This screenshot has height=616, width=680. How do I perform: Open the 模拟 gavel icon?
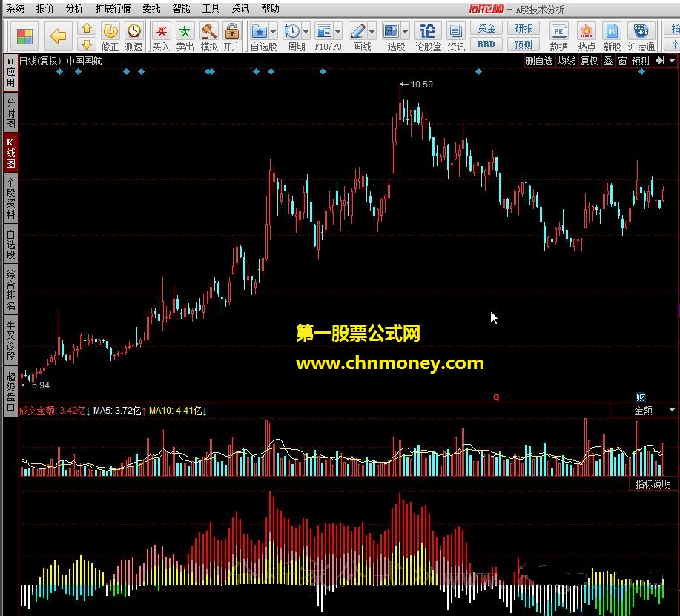[x=209, y=31]
